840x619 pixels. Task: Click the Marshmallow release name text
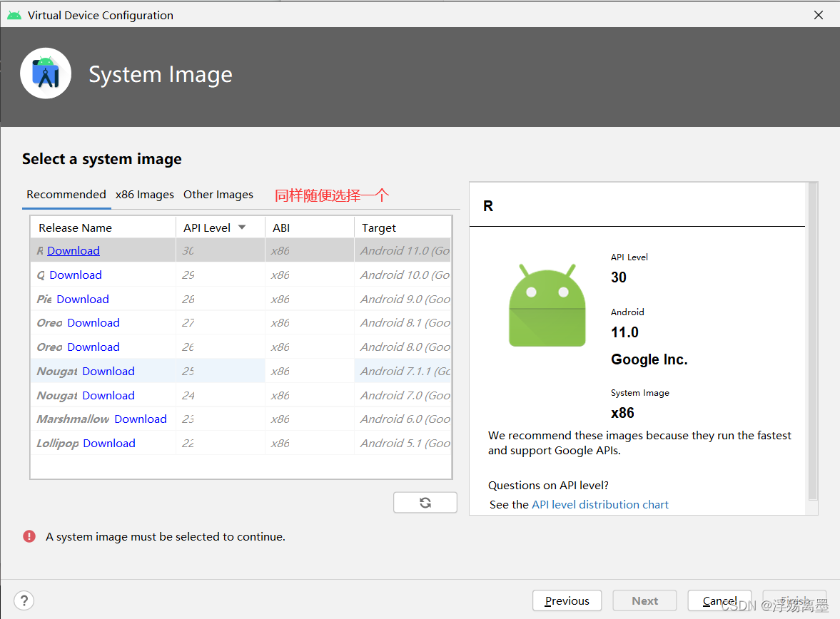click(73, 419)
